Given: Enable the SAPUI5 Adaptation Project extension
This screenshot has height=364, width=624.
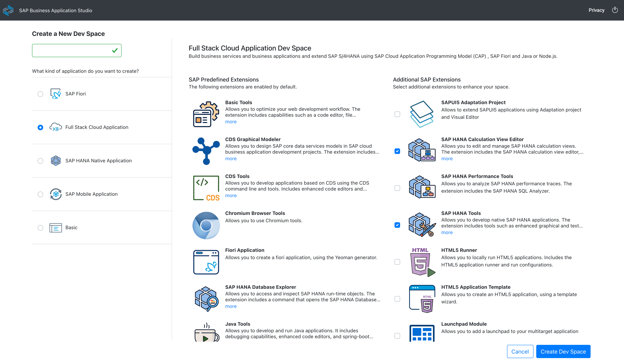Looking at the screenshot, I should [x=397, y=114].
